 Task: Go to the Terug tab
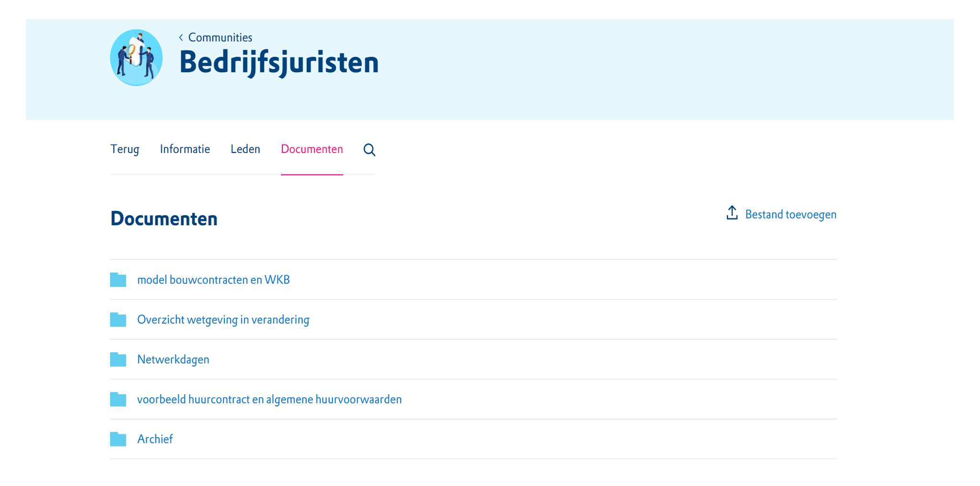click(x=125, y=149)
